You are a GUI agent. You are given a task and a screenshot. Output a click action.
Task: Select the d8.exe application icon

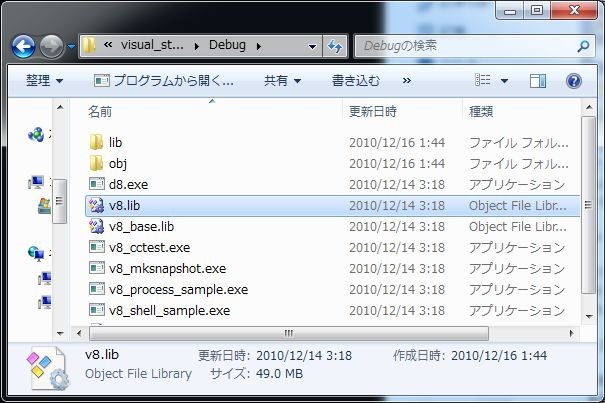[x=96, y=184]
